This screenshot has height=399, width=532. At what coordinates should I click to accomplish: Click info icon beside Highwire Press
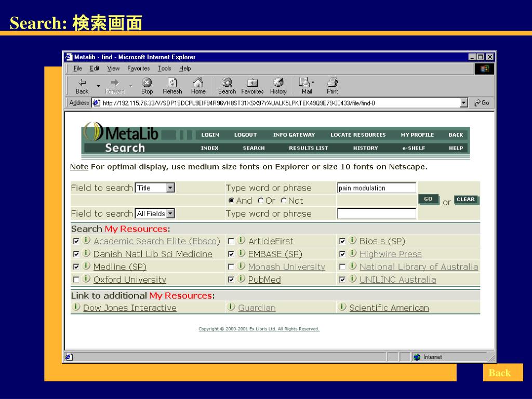[353, 253]
